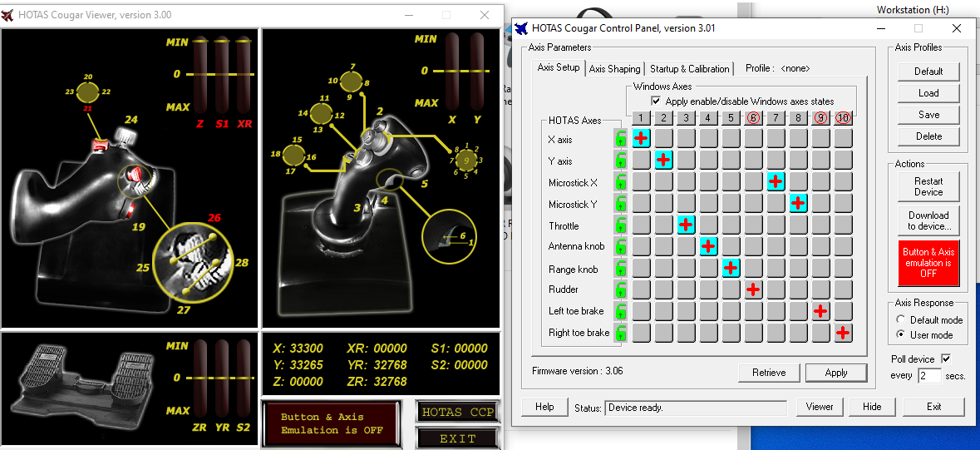The width and height of the screenshot is (980, 450).
Task: Click the HOTAS Cougar Viewer title icon
Action: point(8,15)
